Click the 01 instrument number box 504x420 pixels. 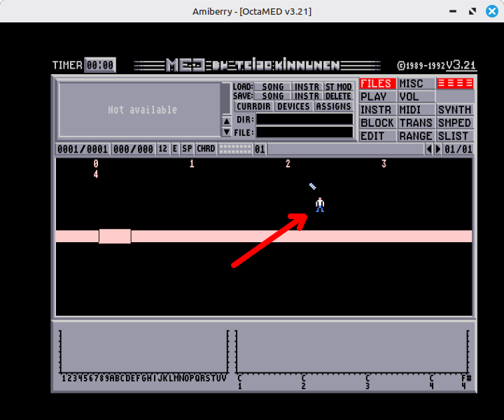(x=260, y=149)
